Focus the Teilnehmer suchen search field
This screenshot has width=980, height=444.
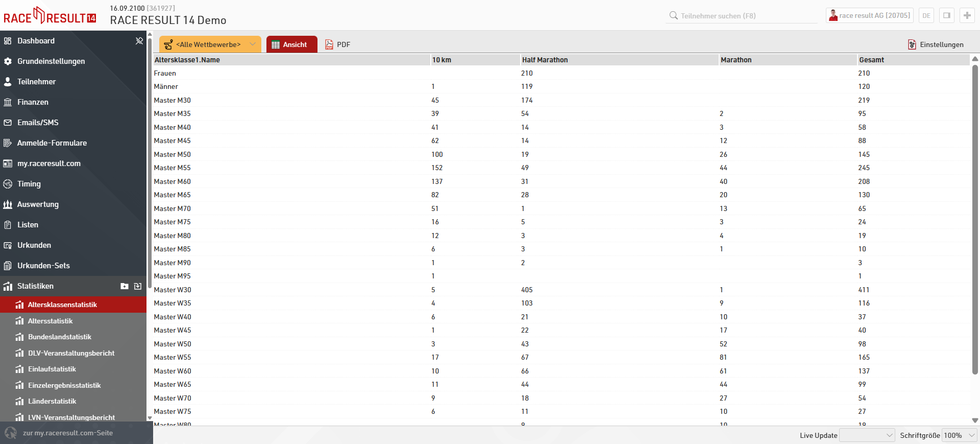(x=745, y=16)
